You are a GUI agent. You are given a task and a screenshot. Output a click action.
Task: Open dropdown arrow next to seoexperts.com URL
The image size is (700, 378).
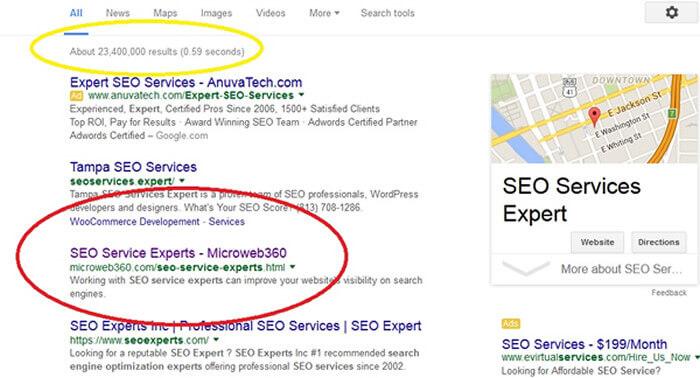tap(216, 340)
